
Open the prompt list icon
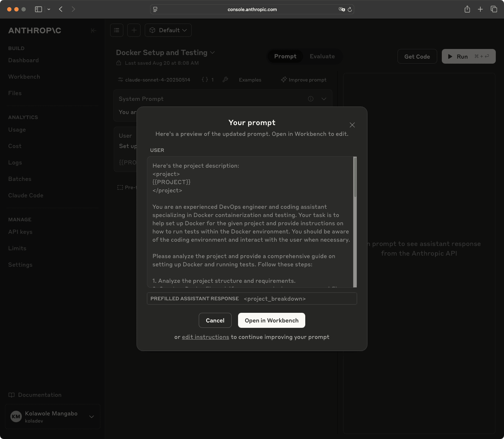117,30
